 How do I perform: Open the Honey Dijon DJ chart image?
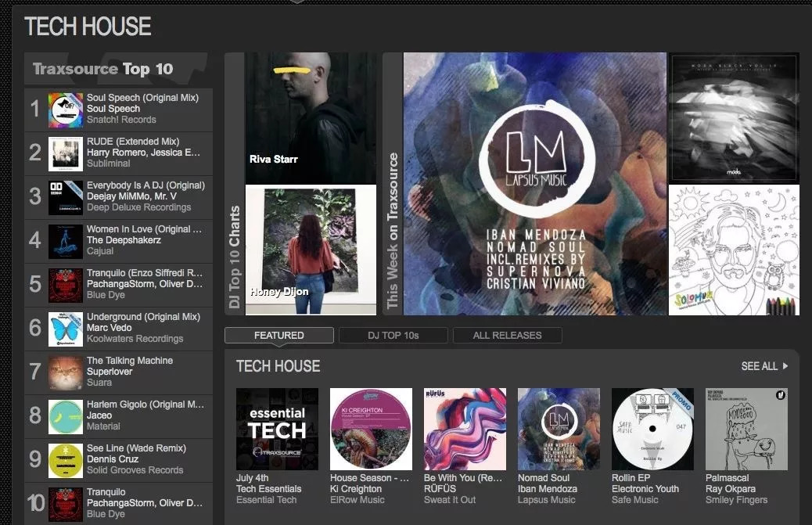[x=311, y=250]
